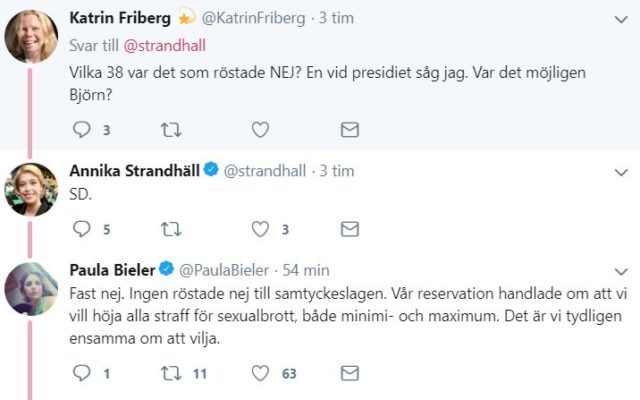This screenshot has height=400, width=640.
Task: Like Paula Bieler's tweet with 63 likes
Action: [260, 373]
